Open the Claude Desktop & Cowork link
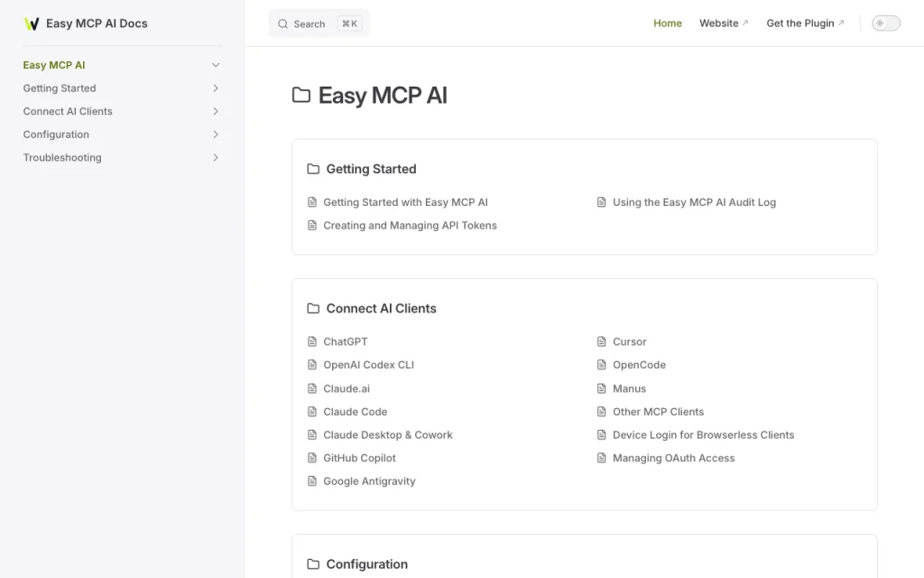This screenshot has width=924, height=578. click(388, 434)
